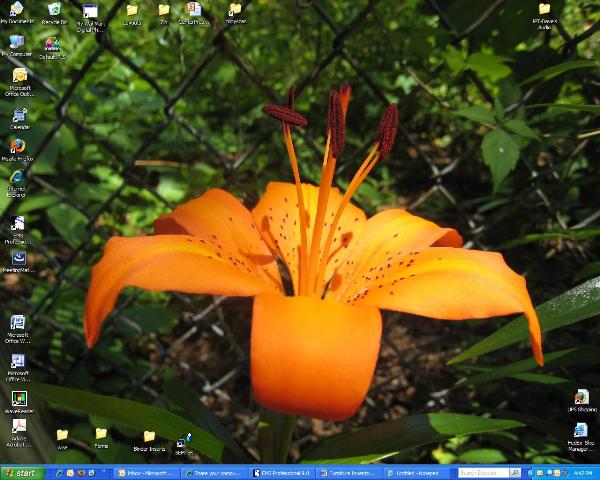
Task: Select the Internet Explorer desktop shortcut
Action: click(x=16, y=183)
